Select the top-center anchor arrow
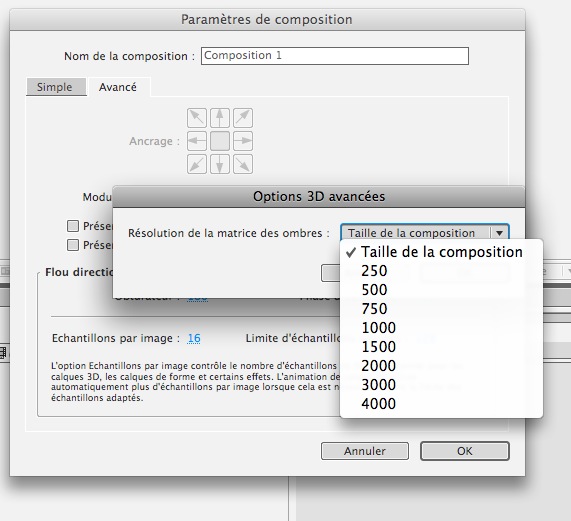Viewport: 571px width, 521px height. coord(220,118)
